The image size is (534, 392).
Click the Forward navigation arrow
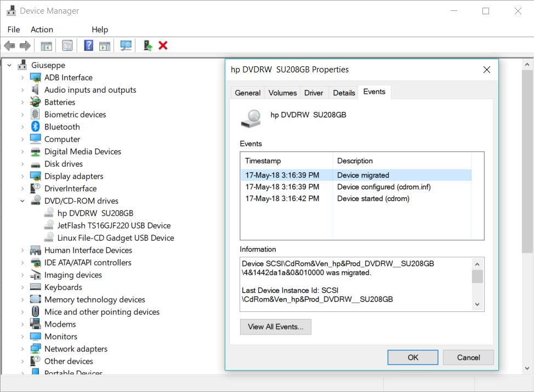click(x=25, y=45)
